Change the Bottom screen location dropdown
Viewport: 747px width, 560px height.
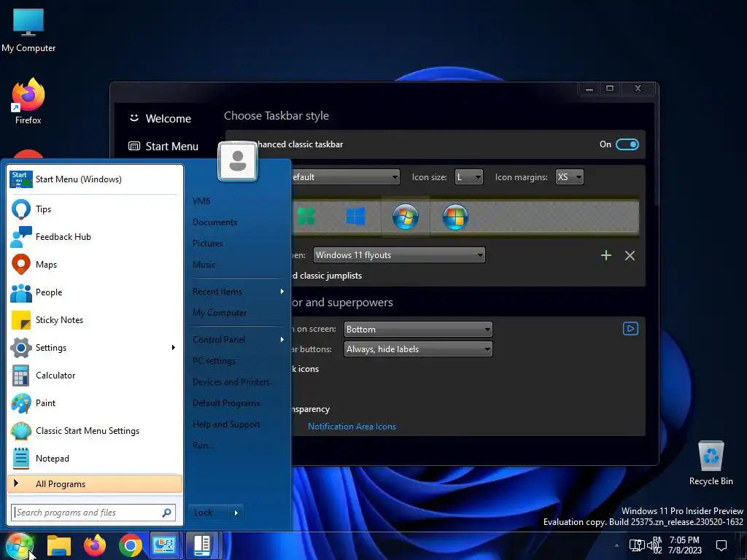click(418, 330)
